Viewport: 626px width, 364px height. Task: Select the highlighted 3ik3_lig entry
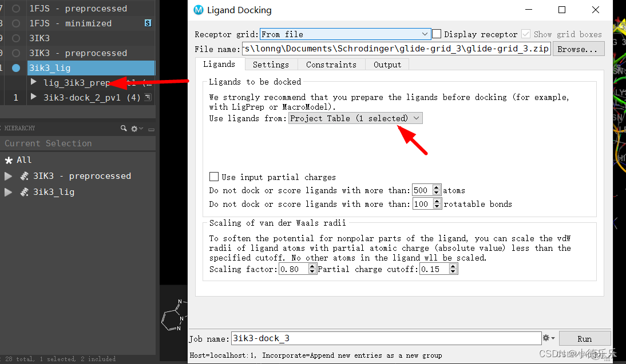pyautogui.click(x=91, y=68)
